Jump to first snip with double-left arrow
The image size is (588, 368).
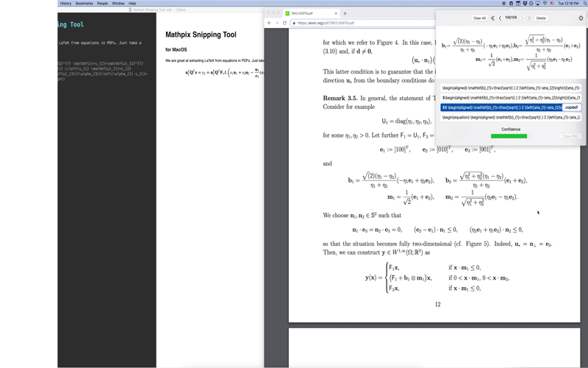click(492, 18)
